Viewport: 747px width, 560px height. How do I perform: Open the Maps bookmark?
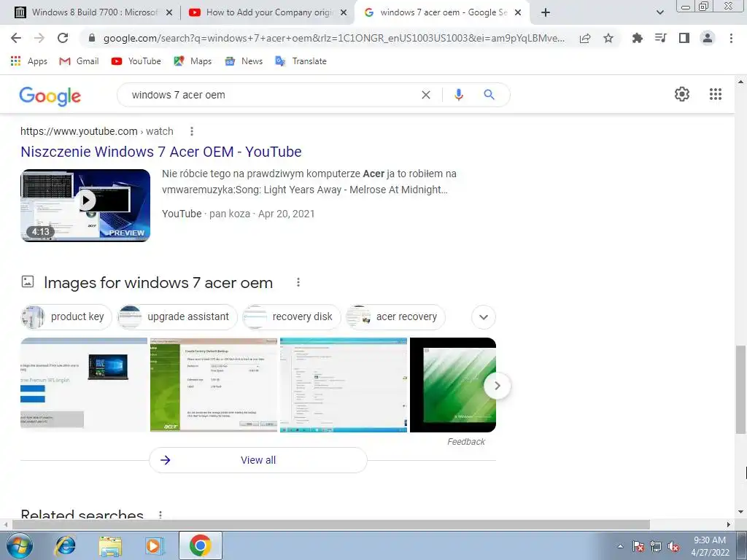(x=193, y=61)
